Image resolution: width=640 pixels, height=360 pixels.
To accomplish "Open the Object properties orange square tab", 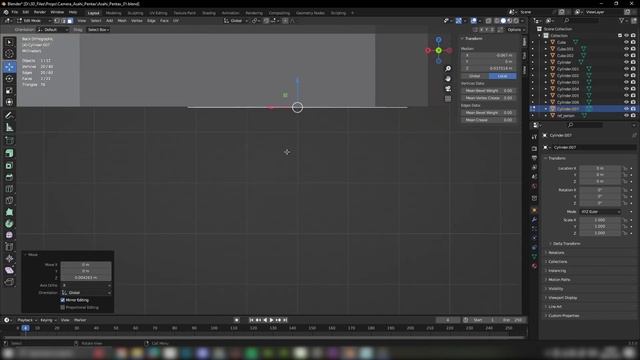I will 534,210.
